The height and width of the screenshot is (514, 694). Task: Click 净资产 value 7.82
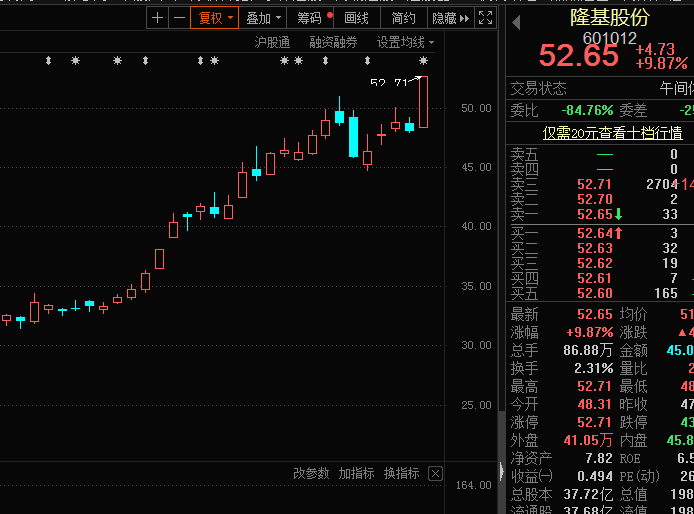pos(599,458)
